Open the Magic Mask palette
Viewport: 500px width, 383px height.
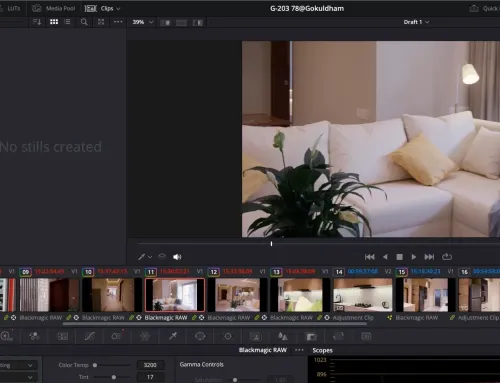pos(256,336)
